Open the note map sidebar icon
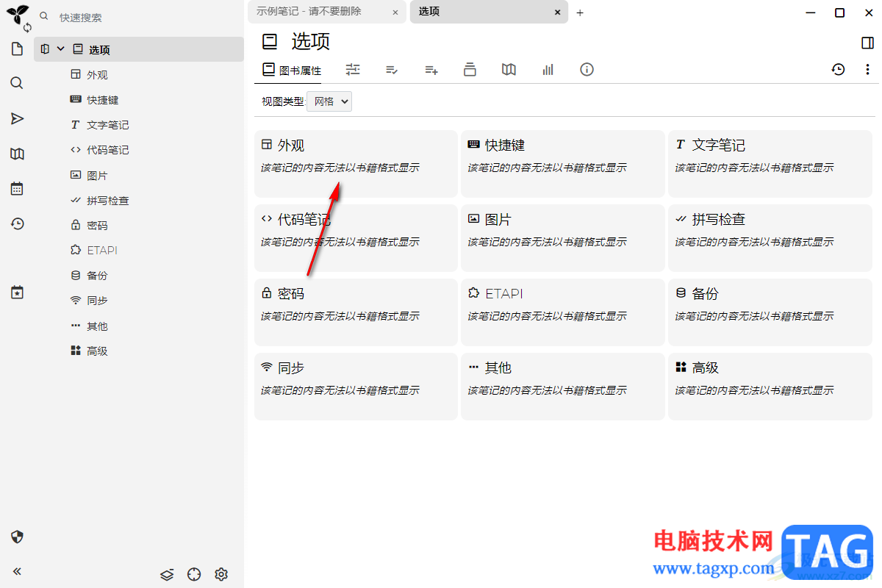The width and height of the screenshot is (882, 588). click(17, 154)
